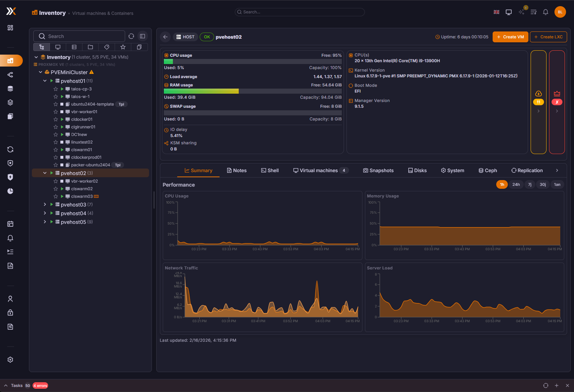Click the SWAP usage progress bar

(x=253, y=113)
